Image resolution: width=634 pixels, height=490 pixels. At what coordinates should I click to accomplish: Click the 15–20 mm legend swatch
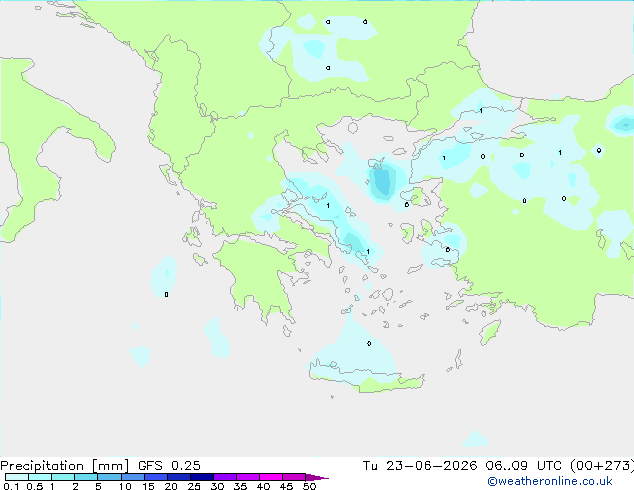tap(155, 477)
